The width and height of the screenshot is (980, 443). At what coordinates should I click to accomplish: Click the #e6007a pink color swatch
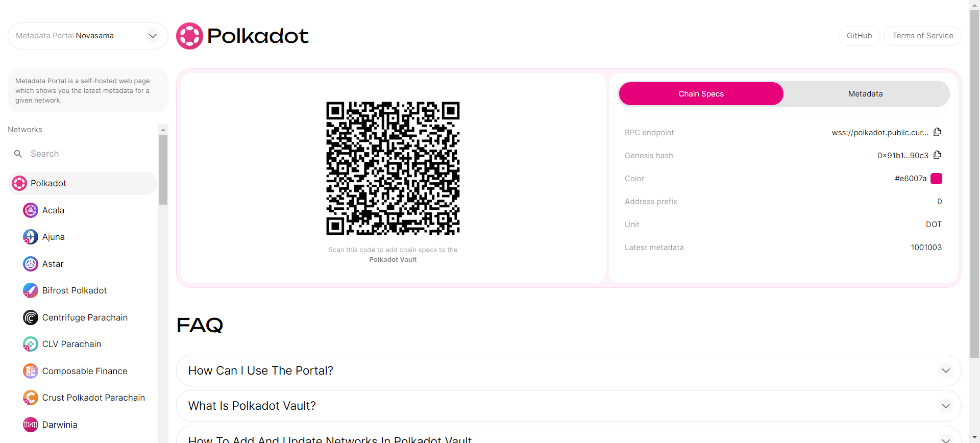pos(936,179)
